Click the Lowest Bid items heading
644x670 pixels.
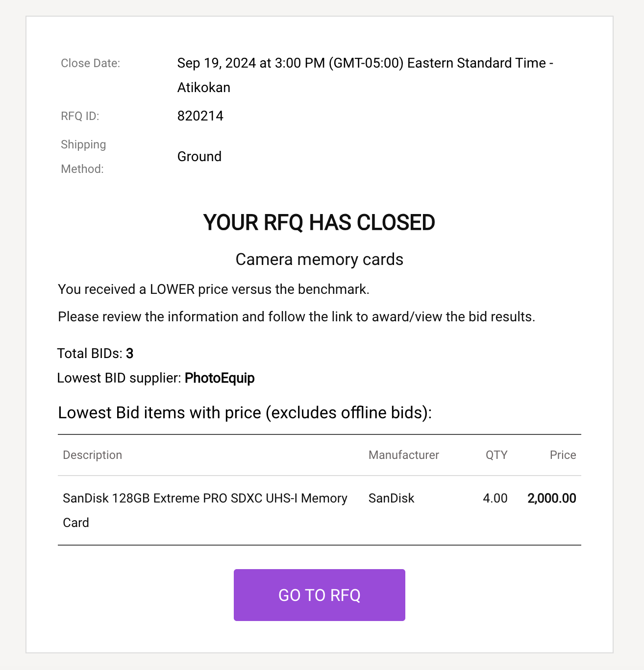(x=245, y=413)
